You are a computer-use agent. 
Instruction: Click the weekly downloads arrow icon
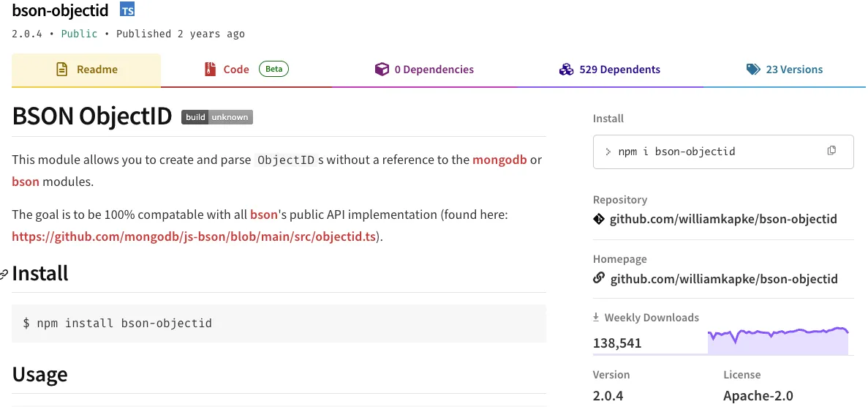(597, 318)
